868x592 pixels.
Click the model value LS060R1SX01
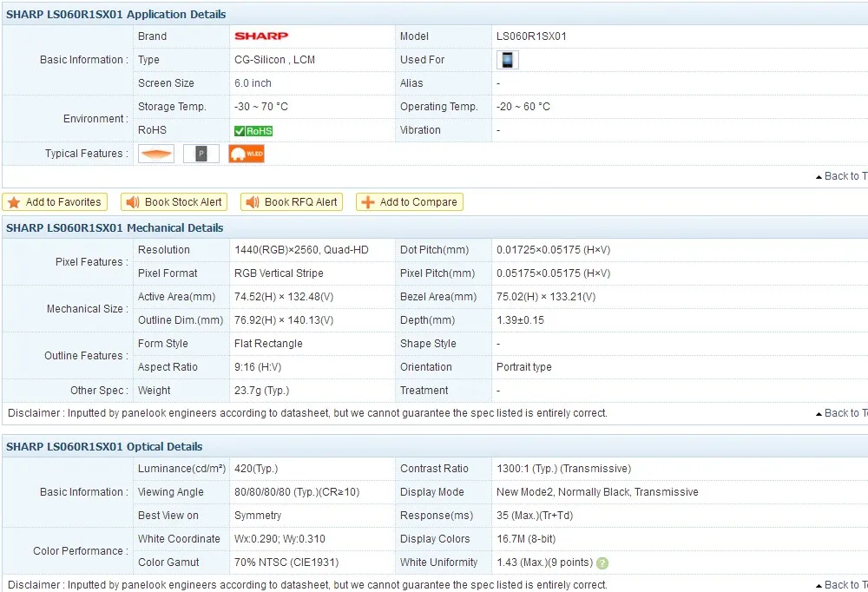531,36
